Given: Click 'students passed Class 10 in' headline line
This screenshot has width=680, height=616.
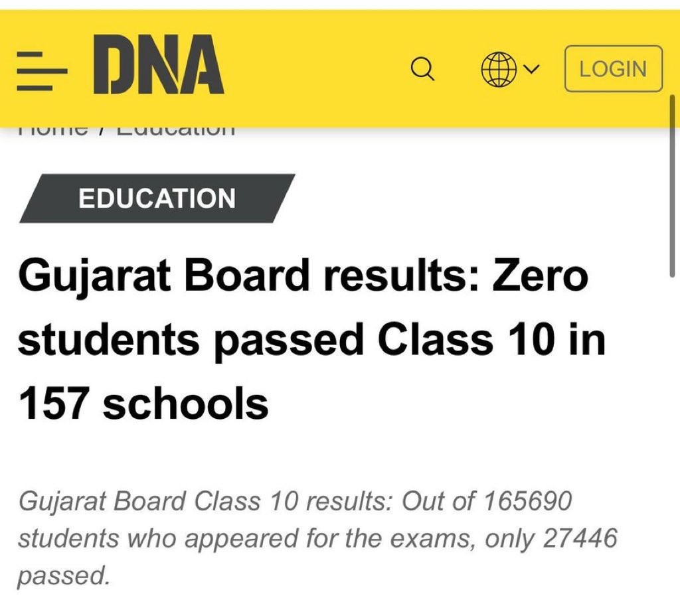Looking at the screenshot, I should 312,341.
